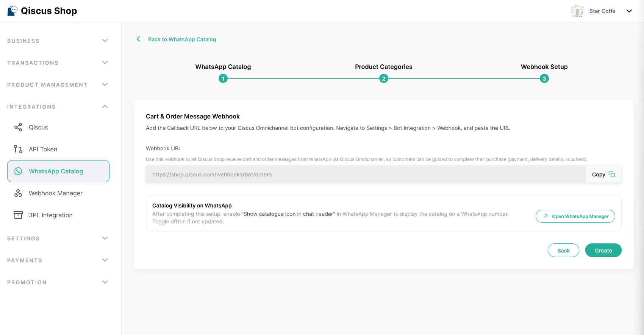
Task: Select WhatsApp Catalog in the sidebar
Action: (x=58, y=171)
